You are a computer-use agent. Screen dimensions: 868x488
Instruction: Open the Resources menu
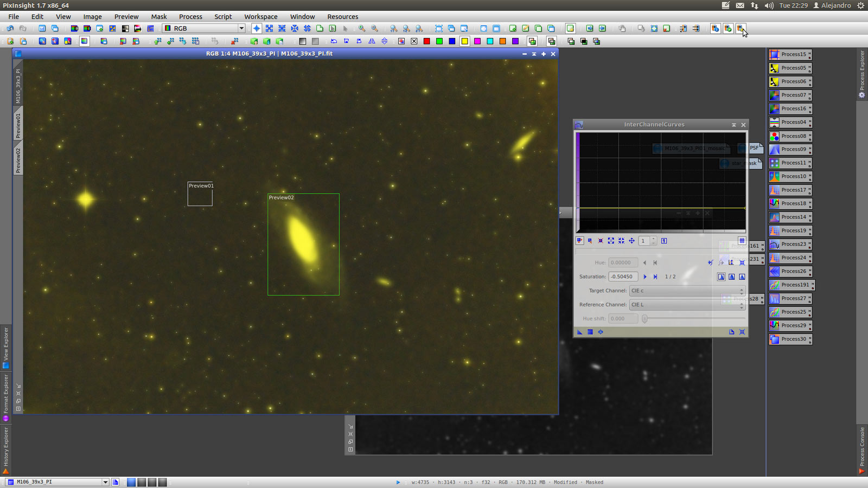pyautogui.click(x=342, y=16)
